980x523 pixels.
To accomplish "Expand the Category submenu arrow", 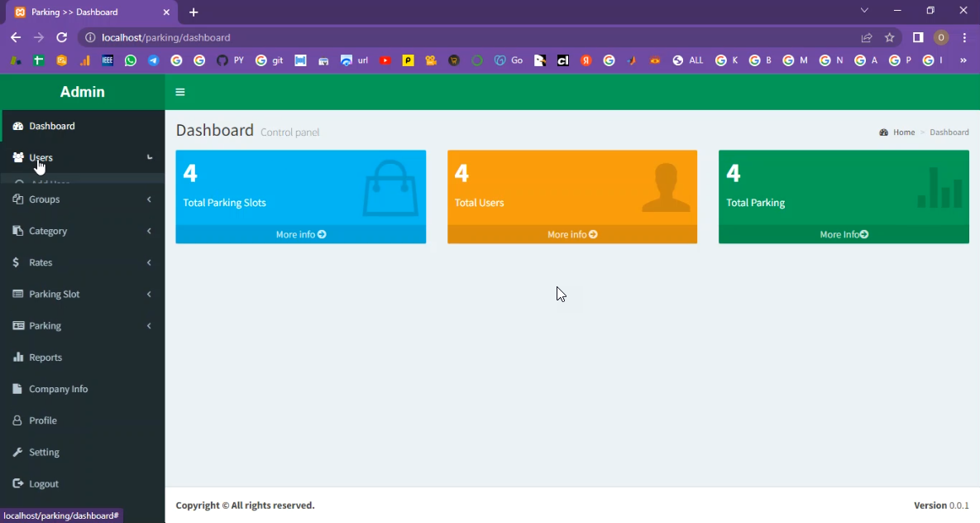I will point(149,231).
